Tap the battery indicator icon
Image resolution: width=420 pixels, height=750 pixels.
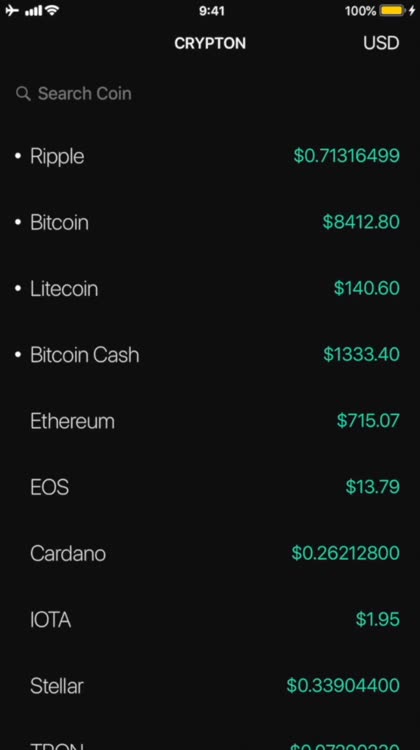tap(392, 11)
